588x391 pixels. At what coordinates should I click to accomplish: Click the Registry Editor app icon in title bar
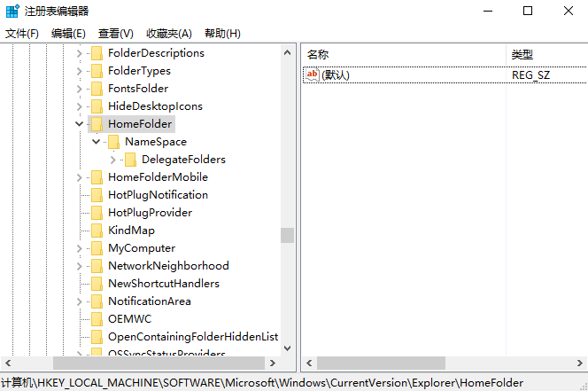(x=12, y=11)
